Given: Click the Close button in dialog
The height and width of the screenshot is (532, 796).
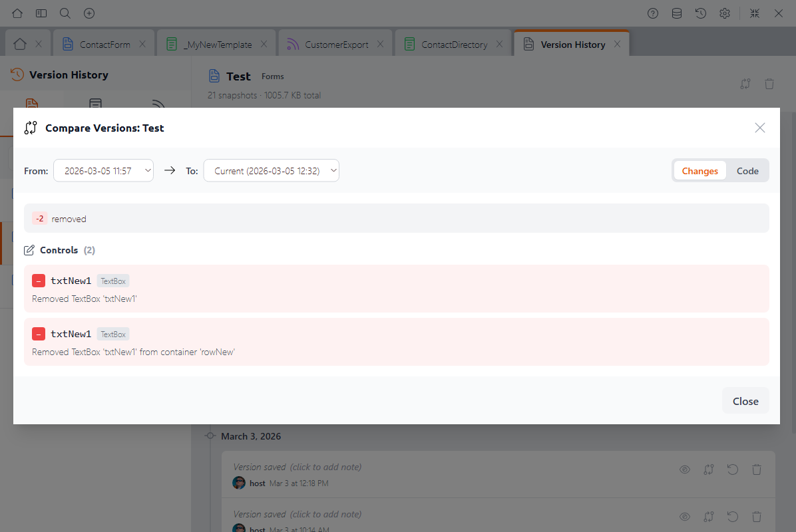Looking at the screenshot, I should click(745, 401).
